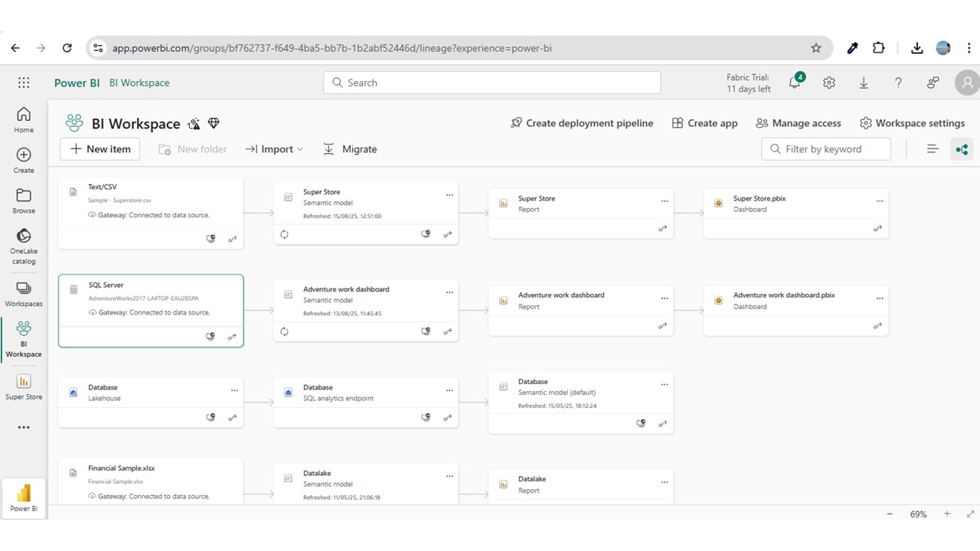The image size is (980, 551).
Task: Open the Settings gear in header
Action: point(829,83)
